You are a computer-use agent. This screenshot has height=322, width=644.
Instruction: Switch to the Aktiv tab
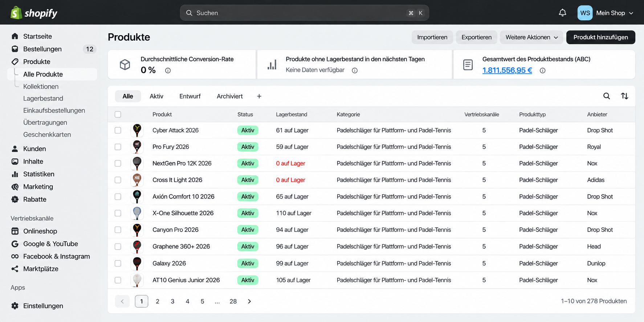tap(156, 96)
